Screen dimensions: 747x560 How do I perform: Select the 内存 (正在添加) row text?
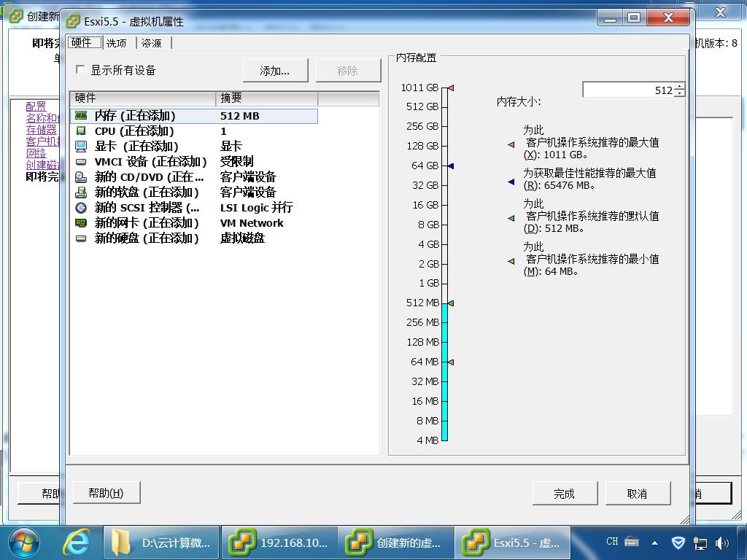click(x=135, y=116)
